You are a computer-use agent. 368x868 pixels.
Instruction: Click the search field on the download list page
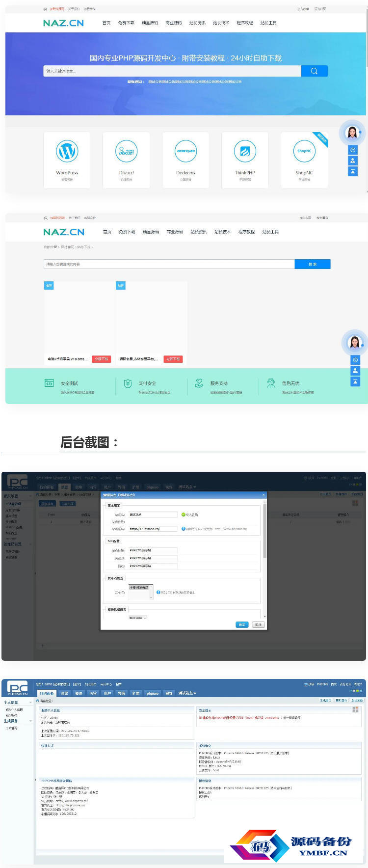[169, 264]
